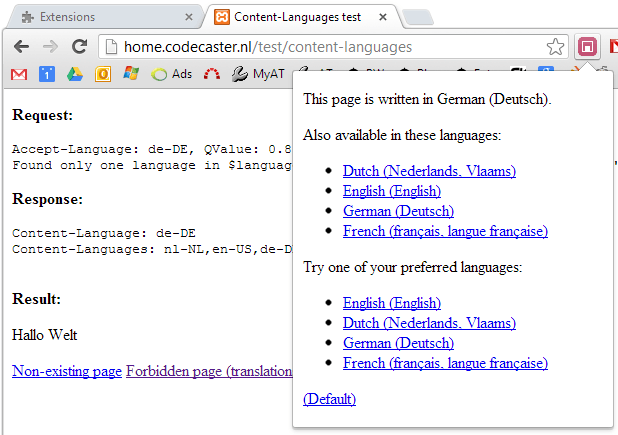Viewport: 618px width, 435px height.
Task: Choose German under preferred languages
Action: click(398, 343)
